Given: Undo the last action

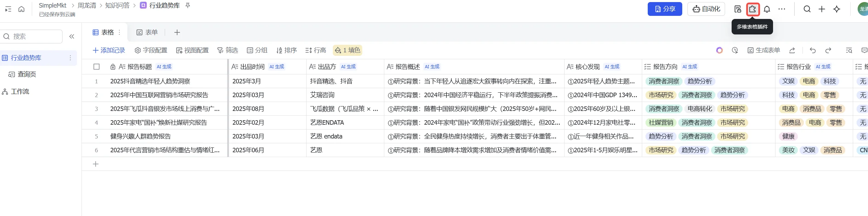Looking at the screenshot, I should pos(813,51).
